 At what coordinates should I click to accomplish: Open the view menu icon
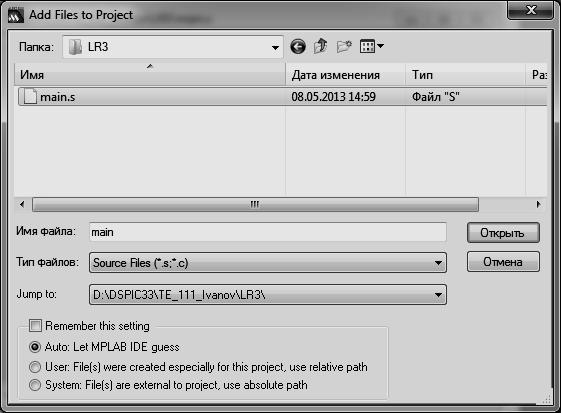point(372,46)
